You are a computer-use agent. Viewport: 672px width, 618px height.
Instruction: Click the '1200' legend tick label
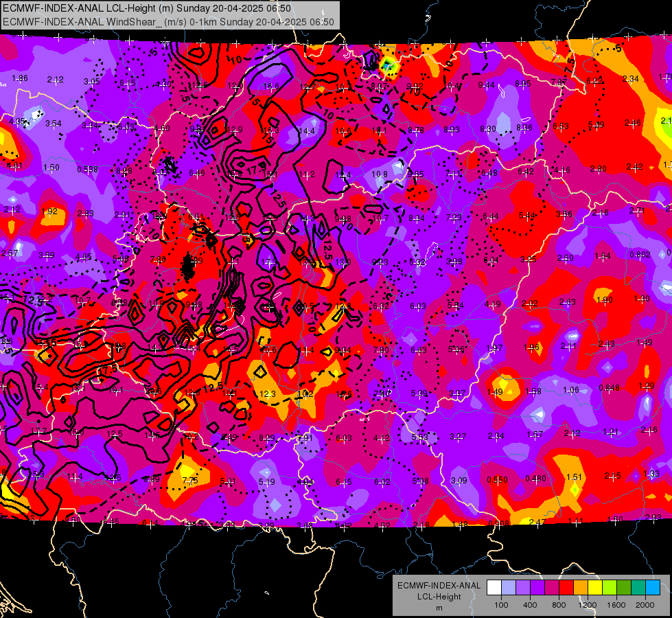click(587, 605)
